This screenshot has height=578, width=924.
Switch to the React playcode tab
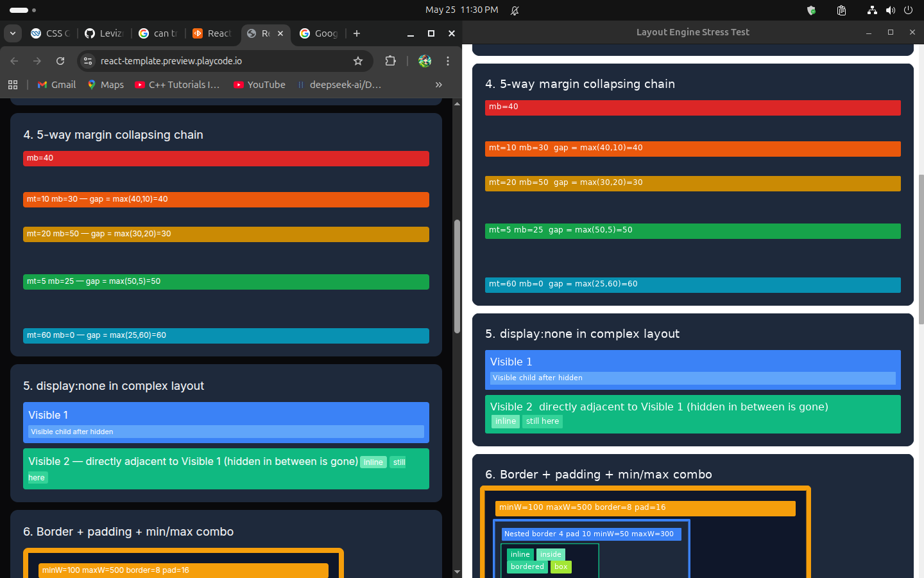tap(212, 33)
